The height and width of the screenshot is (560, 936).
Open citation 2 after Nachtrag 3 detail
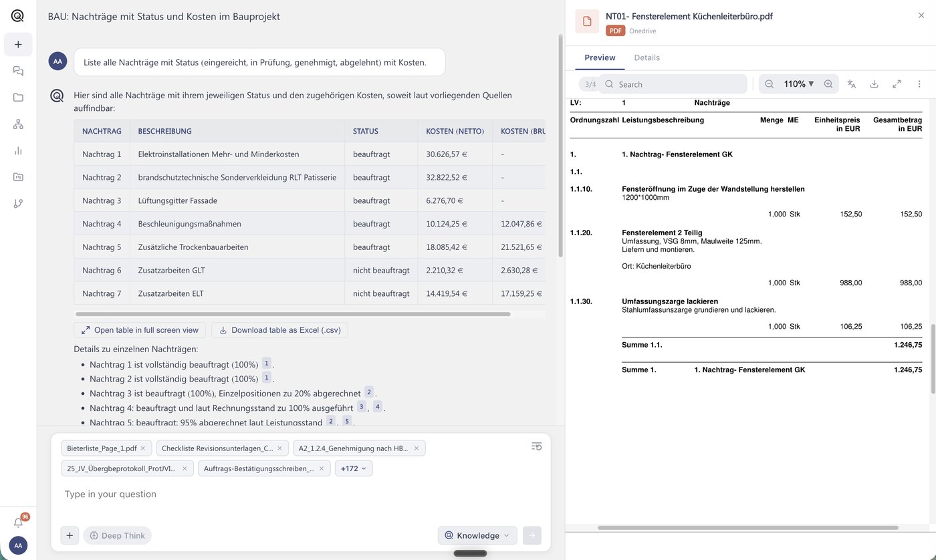pyautogui.click(x=368, y=392)
